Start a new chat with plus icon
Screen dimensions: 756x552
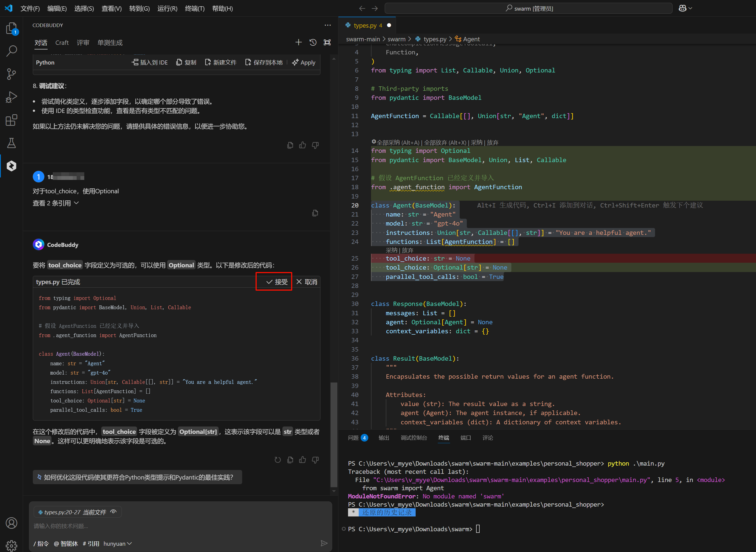click(298, 42)
